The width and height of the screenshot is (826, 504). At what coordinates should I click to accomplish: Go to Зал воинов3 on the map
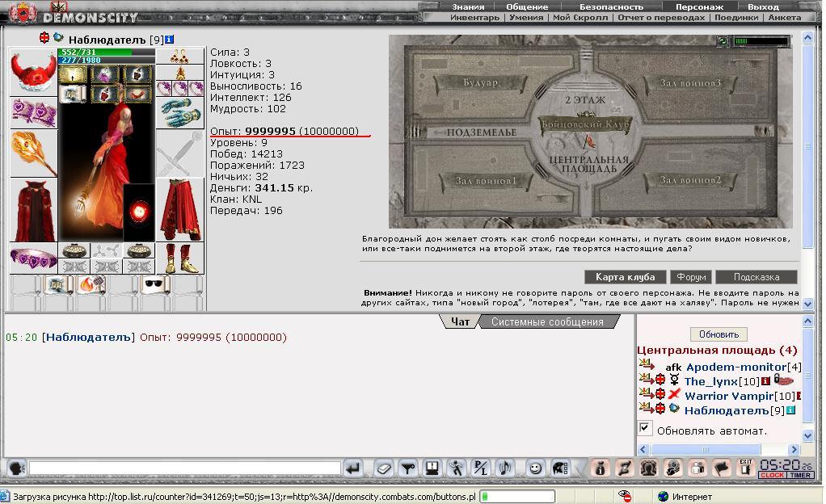tap(690, 83)
